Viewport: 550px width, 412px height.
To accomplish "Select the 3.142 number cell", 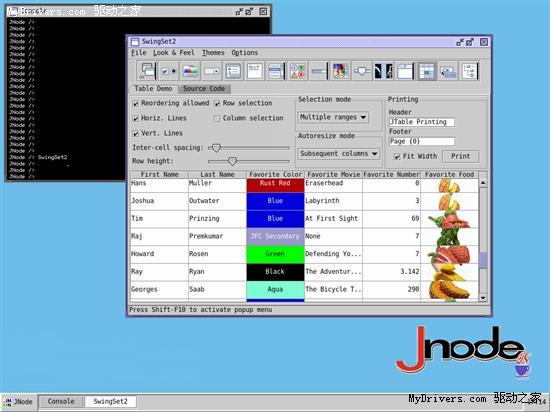I will tap(391, 272).
